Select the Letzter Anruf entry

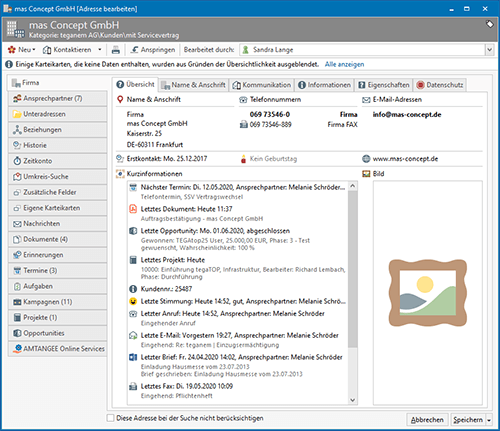[237, 318]
